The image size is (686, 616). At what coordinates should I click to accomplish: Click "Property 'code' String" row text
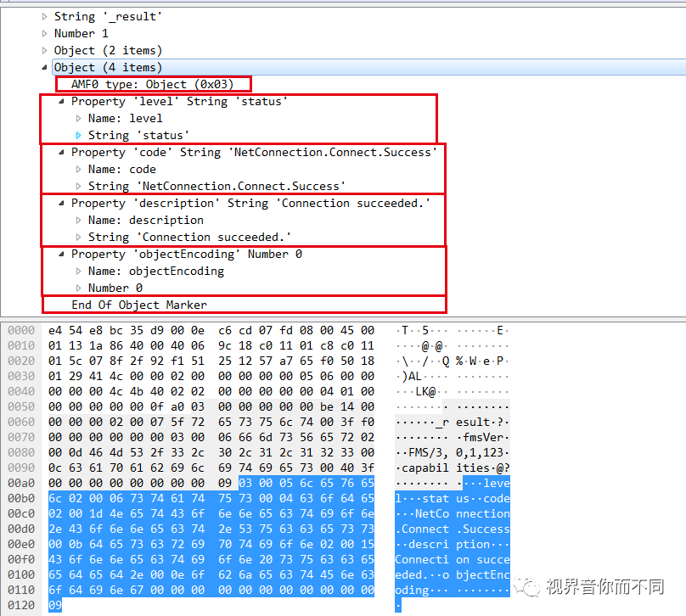[254, 153]
